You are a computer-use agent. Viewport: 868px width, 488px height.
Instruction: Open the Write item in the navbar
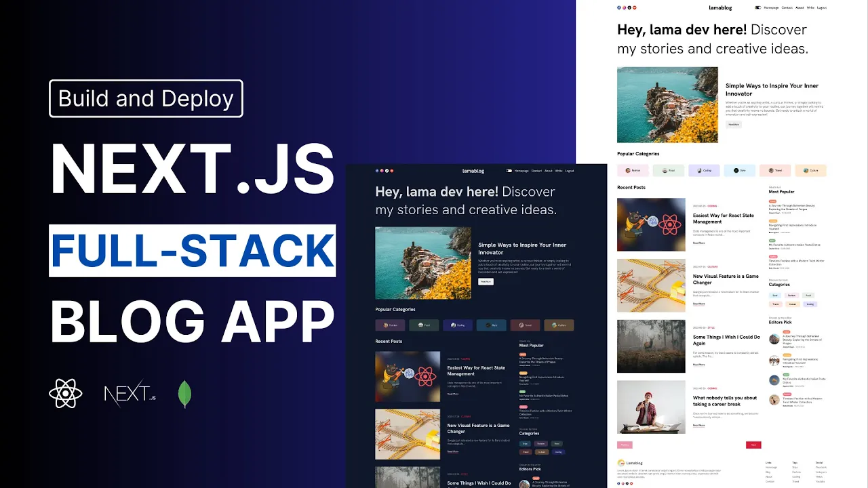[x=810, y=7]
